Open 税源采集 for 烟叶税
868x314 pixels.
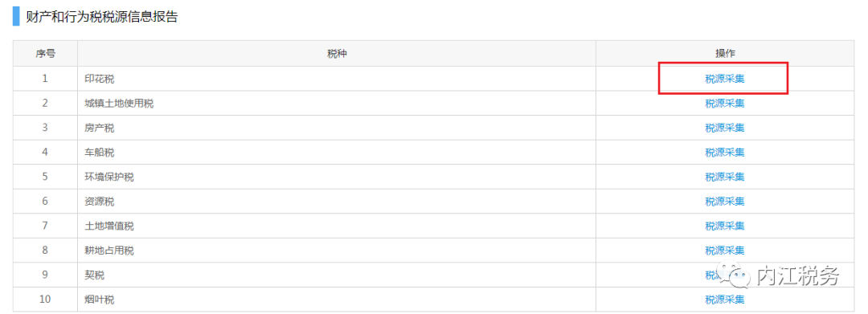pos(725,300)
